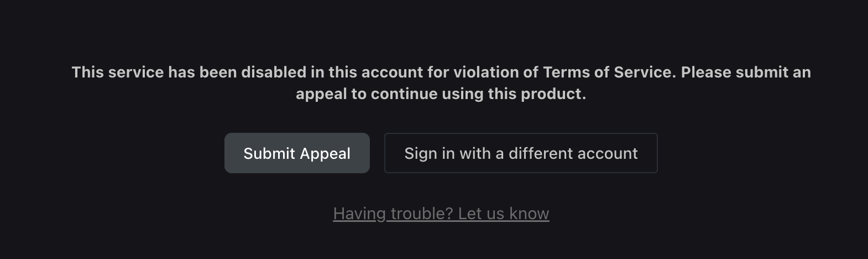This screenshot has width=868, height=259.
Task: Open the Having trouble? Let us know link
Action: click(x=441, y=214)
